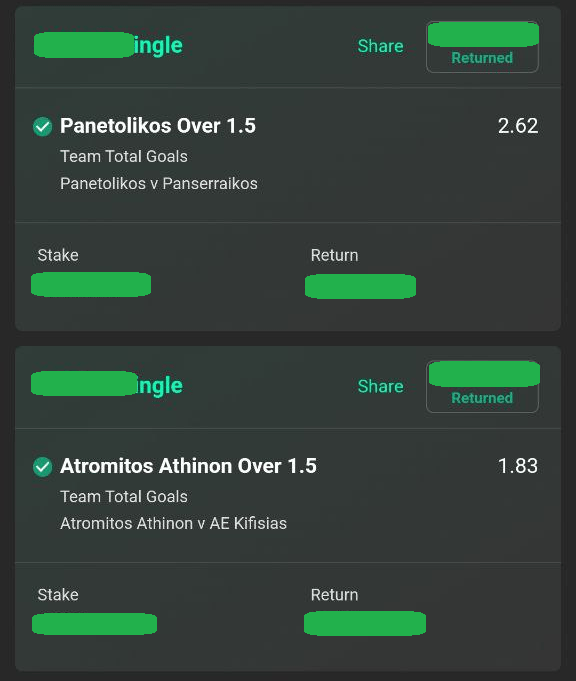Screen dimensions: 576x681
Task: Click the green checkmark beside Panetolikos Over 1.5
Action: 43,127
